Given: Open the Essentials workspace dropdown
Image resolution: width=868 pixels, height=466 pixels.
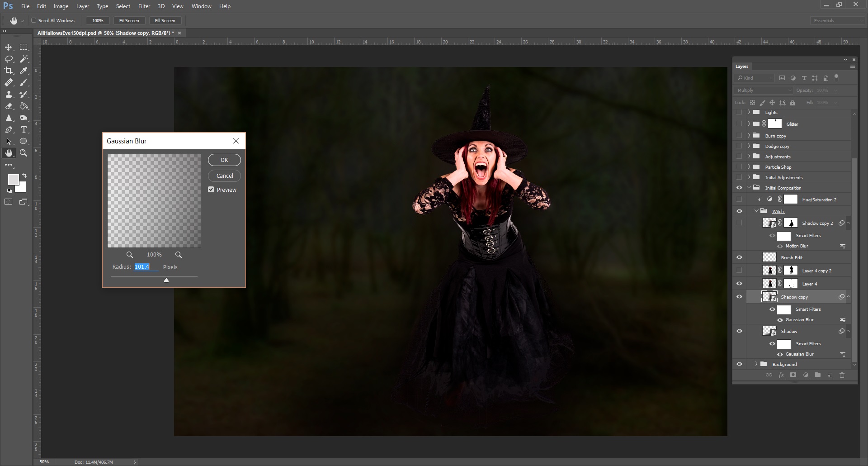Looking at the screenshot, I should (x=836, y=20).
